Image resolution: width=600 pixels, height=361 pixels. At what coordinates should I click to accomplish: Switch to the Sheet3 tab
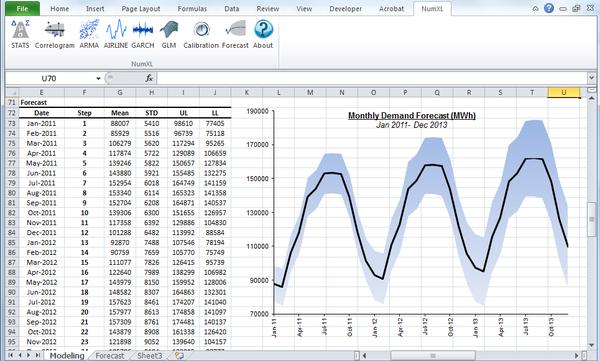150,356
